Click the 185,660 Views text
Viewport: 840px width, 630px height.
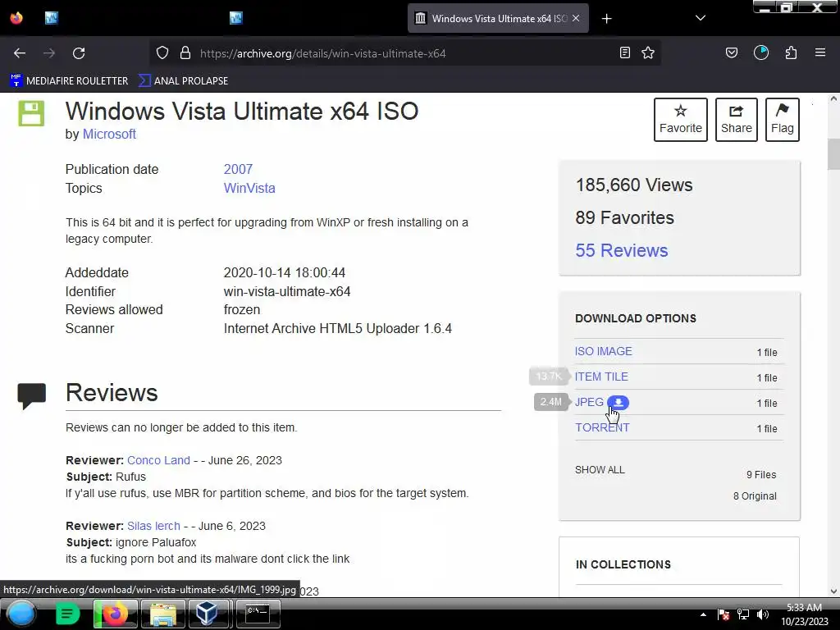[634, 185]
